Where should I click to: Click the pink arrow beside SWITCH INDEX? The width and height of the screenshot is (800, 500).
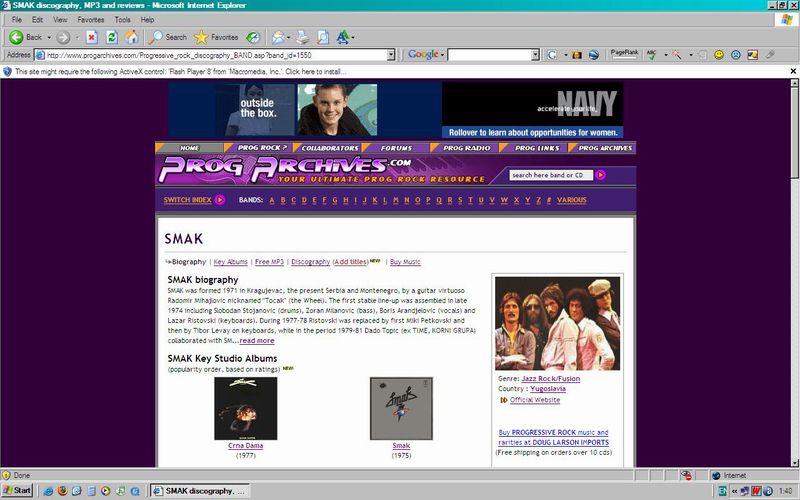[x=220, y=200]
